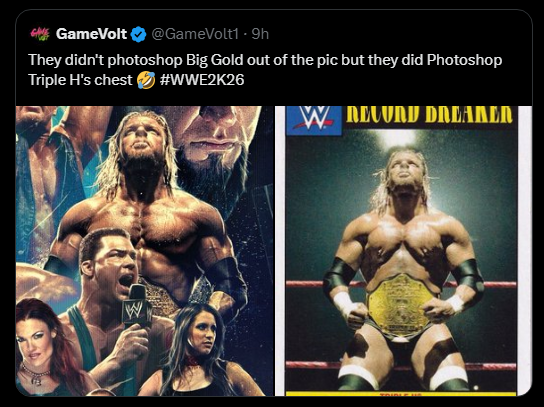Viewport: 544px width, 407px height.
Task: Open the GameVolt profile avatar
Action: click(40, 34)
